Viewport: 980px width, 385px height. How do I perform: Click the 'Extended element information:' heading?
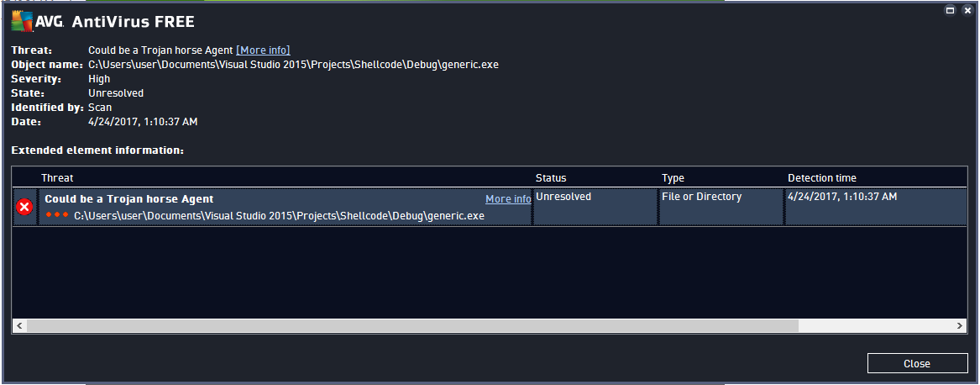97,150
